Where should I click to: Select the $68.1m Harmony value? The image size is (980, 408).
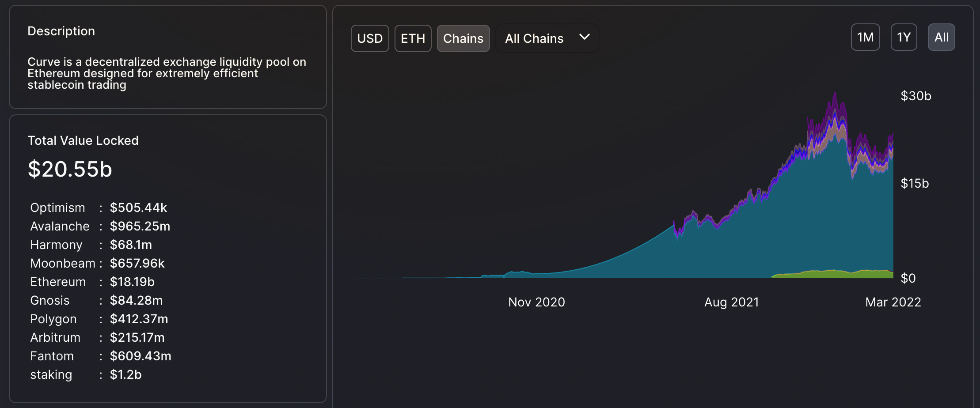(x=130, y=245)
